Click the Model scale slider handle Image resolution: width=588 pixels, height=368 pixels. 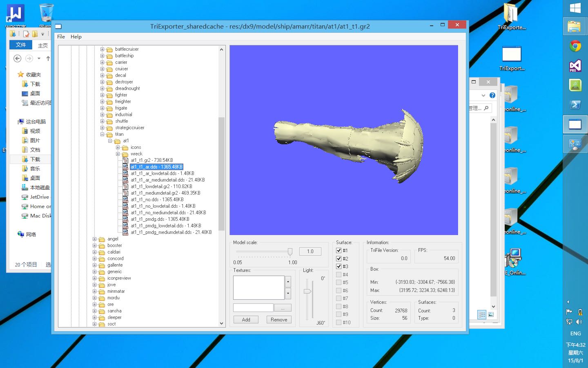coord(290,251)
